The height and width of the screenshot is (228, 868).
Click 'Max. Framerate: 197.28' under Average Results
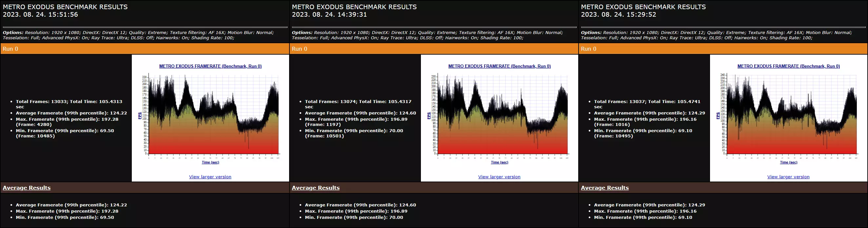click(x=67, y=211)
